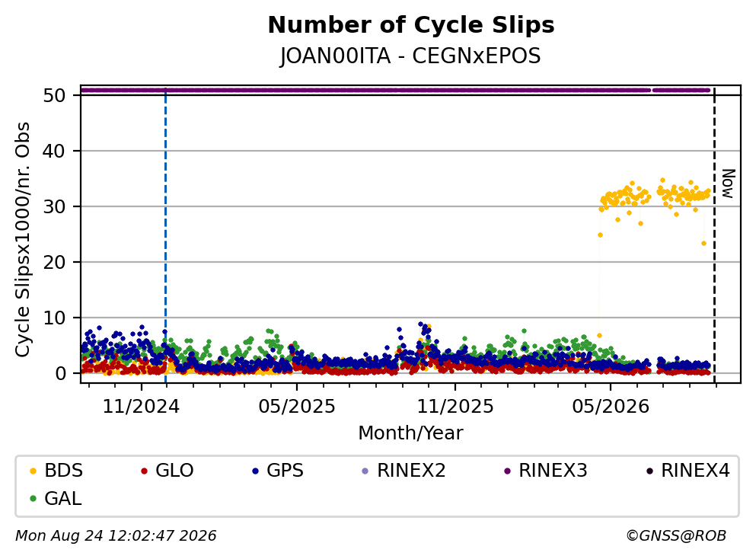
Task: Select the GAL legend label
Action: click(63, 498)
